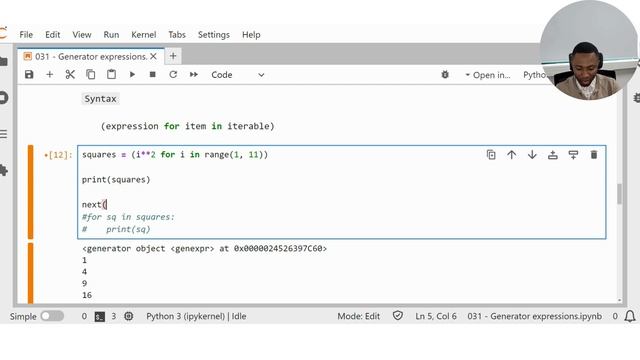Click notebook filename in status bar
640x360 pixels.
[534, 316]
